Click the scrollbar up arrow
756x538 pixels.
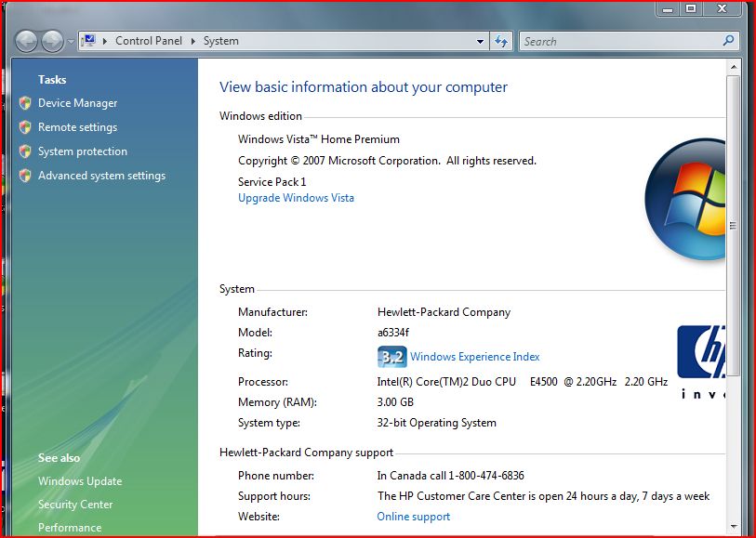734,67
